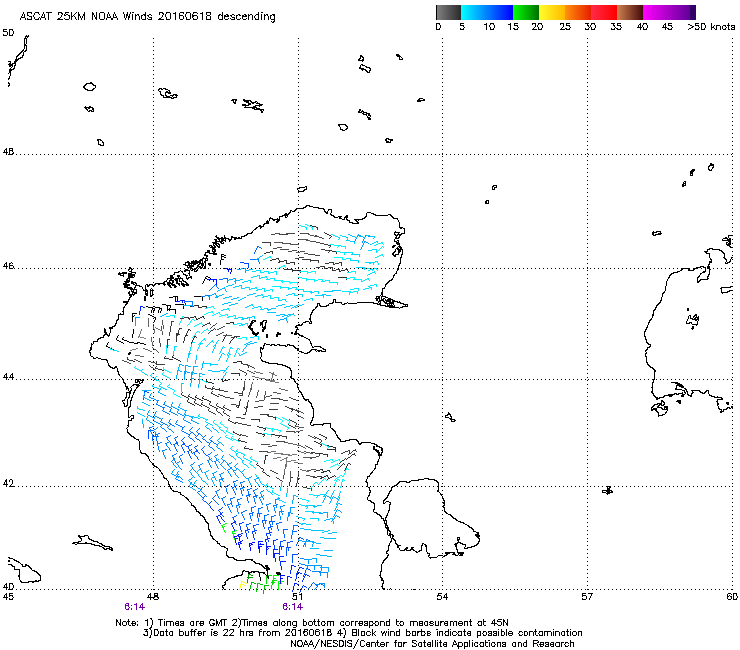The width and height of the screenshot is (740, 650).
Task: Click the latitude label '48' on left axis
Action: point(8,152)
